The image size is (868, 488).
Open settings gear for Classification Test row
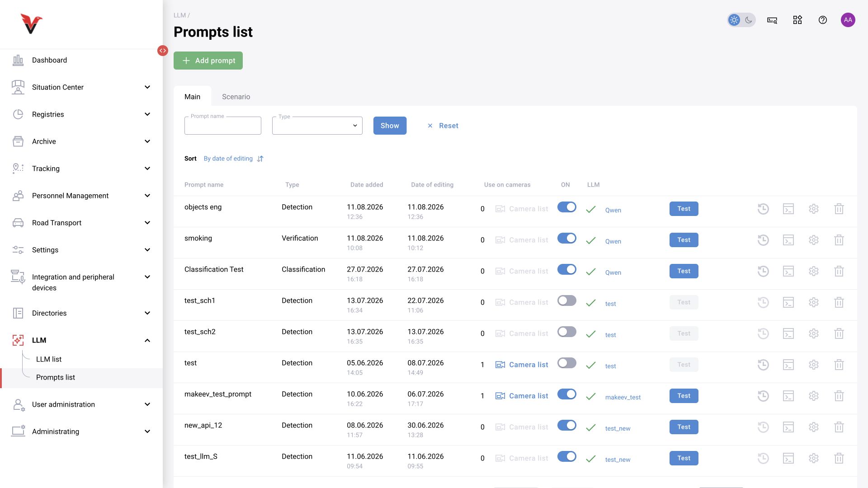point(814,271)
